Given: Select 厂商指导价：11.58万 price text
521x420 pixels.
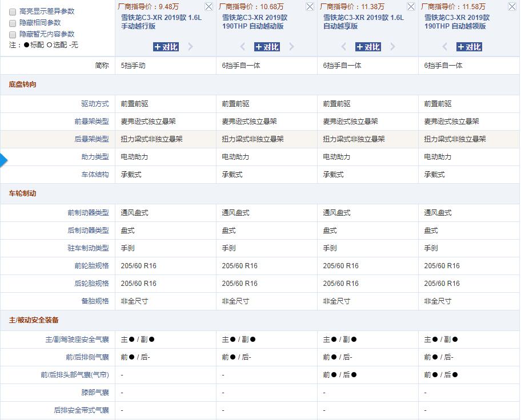Looking at the screenshot, I should (453, 7).
